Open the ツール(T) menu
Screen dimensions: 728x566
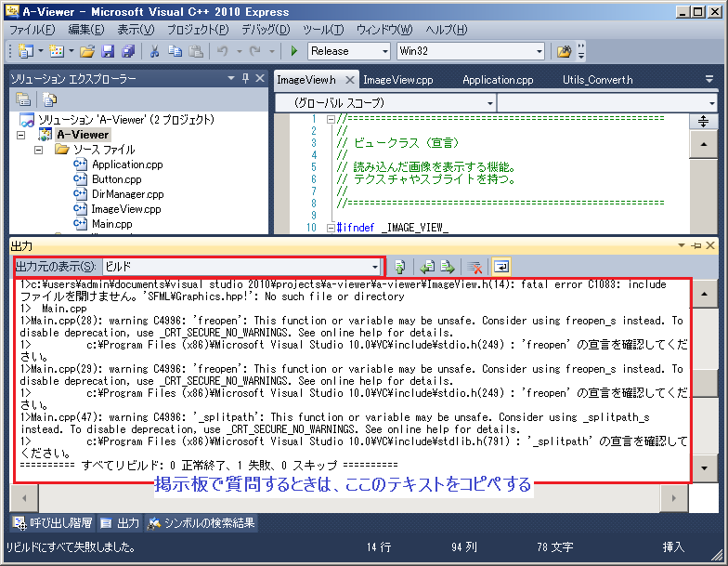(323, 30)
